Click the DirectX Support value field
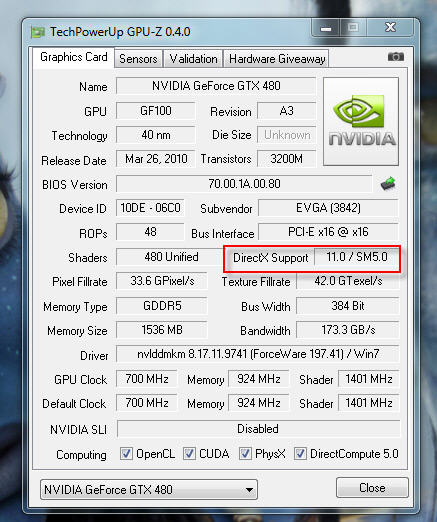 pyautogui.click(x=357, y=257)
